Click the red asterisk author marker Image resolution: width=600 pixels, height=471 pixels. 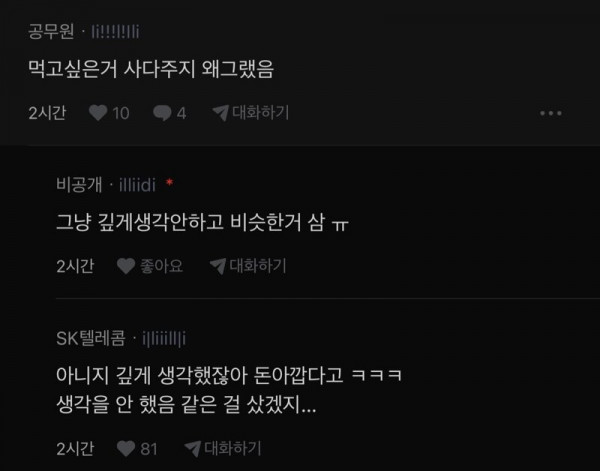tap(169, 183)
